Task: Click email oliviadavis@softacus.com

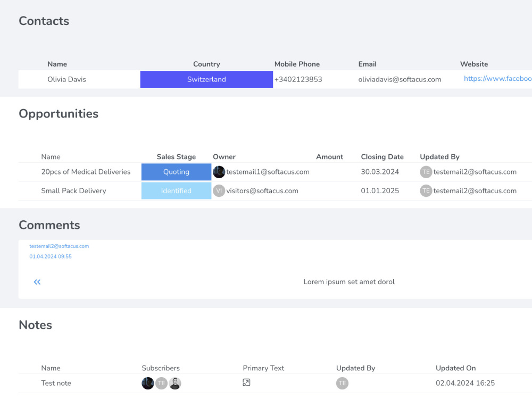Action: [400, 79]
